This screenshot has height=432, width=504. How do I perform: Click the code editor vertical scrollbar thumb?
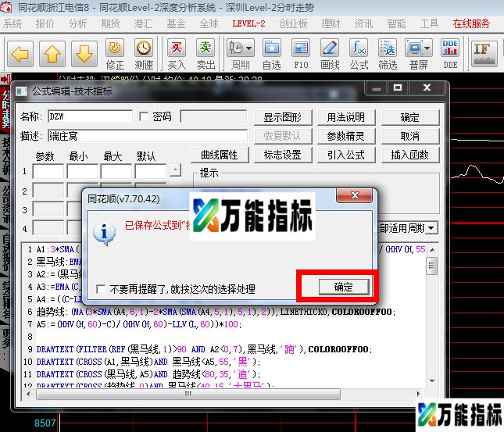(x=431, y=266)
